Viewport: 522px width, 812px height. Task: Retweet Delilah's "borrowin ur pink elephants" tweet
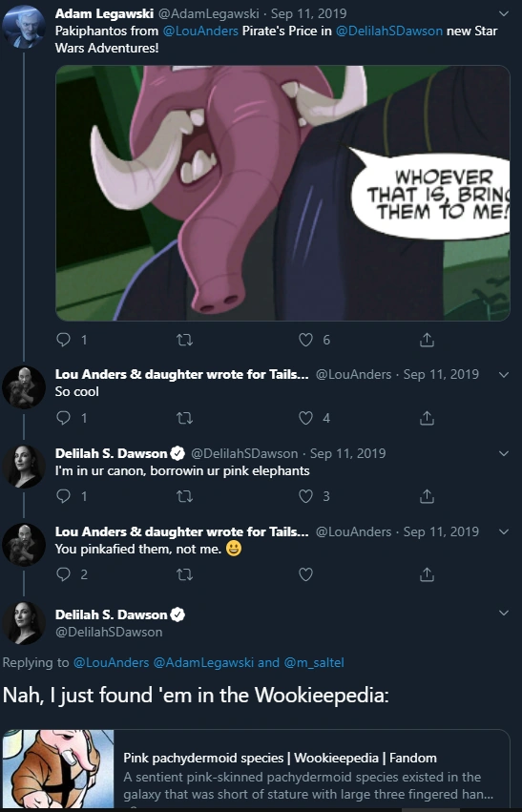tap(184, 496)
